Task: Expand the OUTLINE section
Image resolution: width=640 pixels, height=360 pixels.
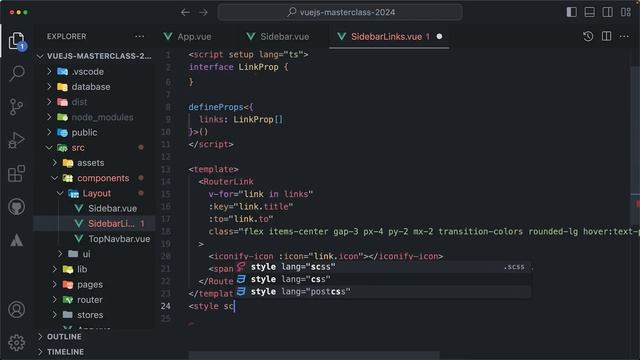Action: click(95, 337)
